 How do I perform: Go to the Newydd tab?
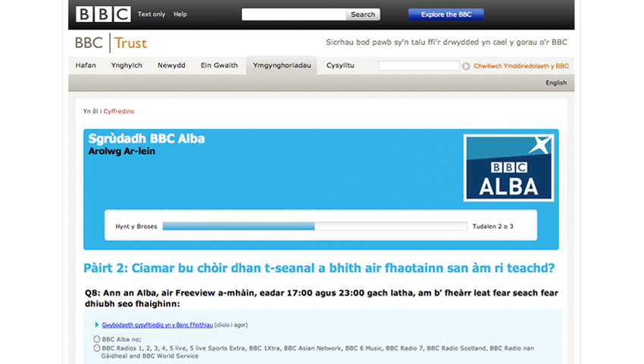[171, 66]
